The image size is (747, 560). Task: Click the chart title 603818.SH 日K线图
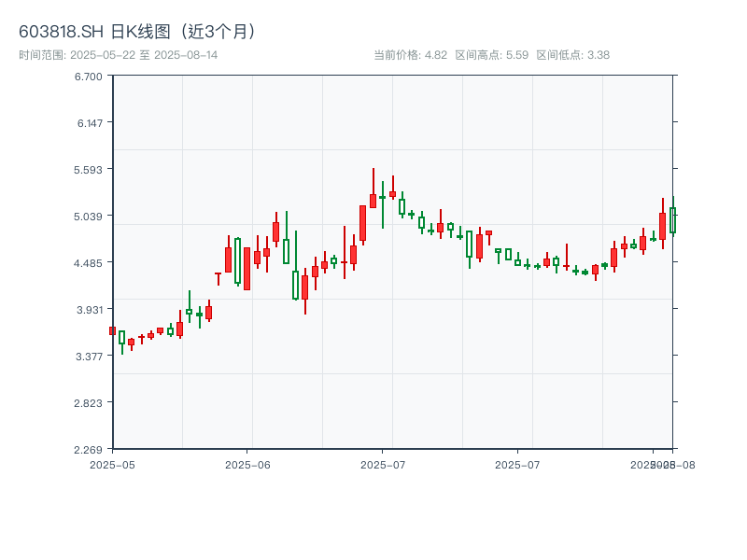tap(138, 31)
